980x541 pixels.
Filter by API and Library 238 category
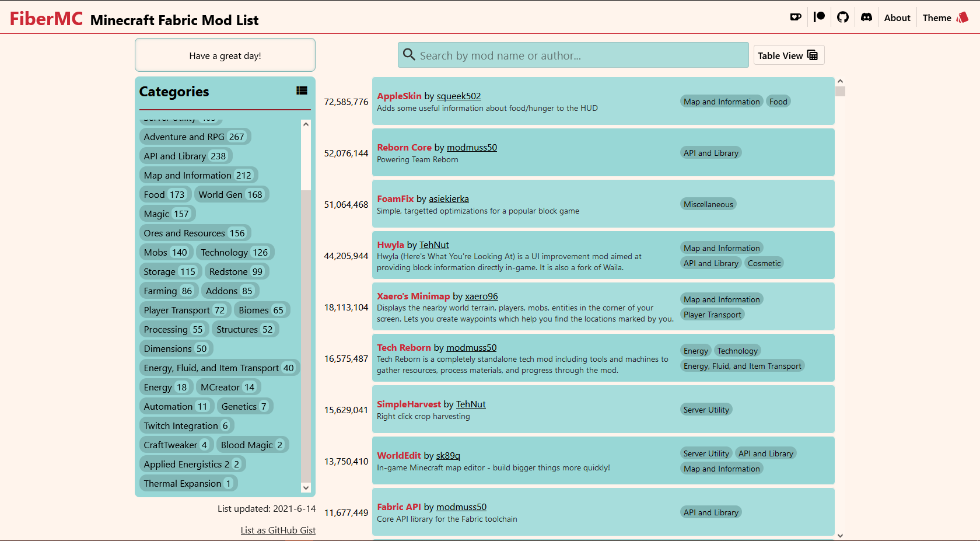pos(185,156)
